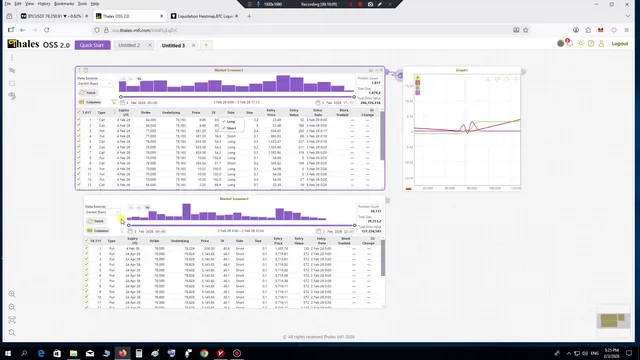Click the red series swatch in Graph1 legend
Screen dimensions: 640x360
[x=418, y=83]
